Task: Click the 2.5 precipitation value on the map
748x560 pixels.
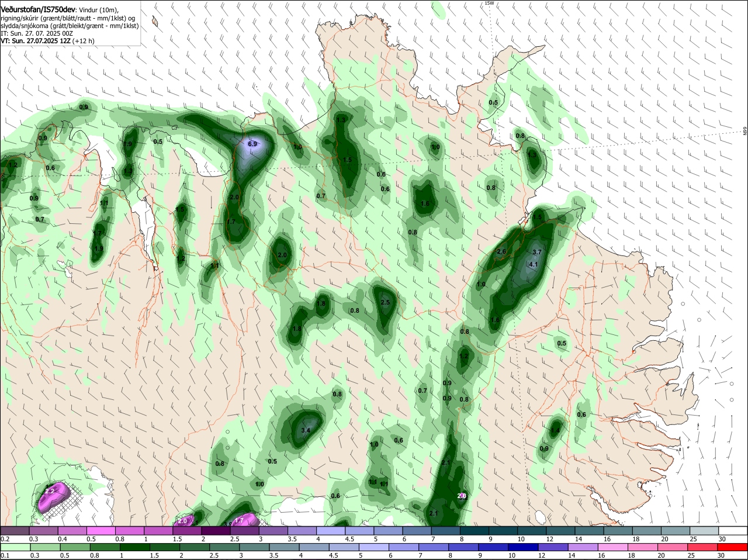Action: 385,302
